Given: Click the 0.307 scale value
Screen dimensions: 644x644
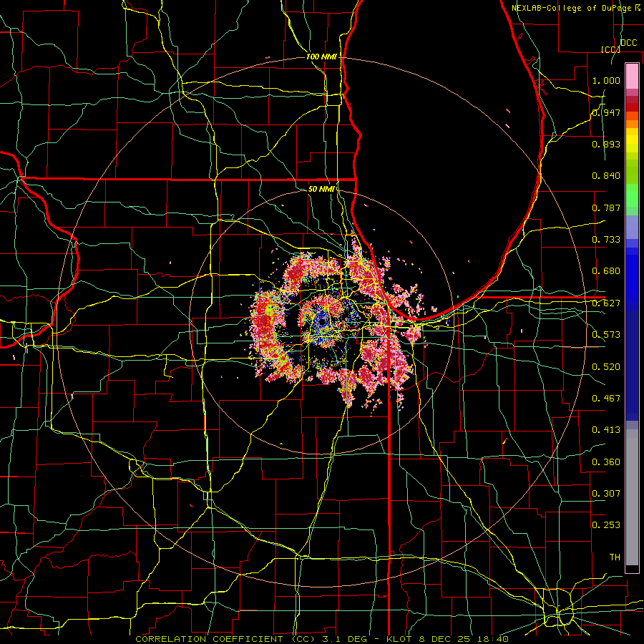Looking at the screenshot, I should pyautogui.click(x=606, y=494).
